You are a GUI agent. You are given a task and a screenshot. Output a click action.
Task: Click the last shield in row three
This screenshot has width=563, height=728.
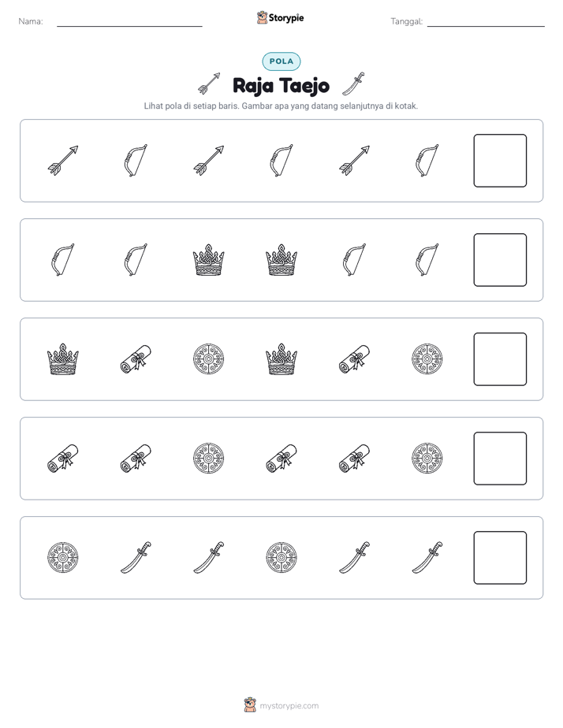427,359
